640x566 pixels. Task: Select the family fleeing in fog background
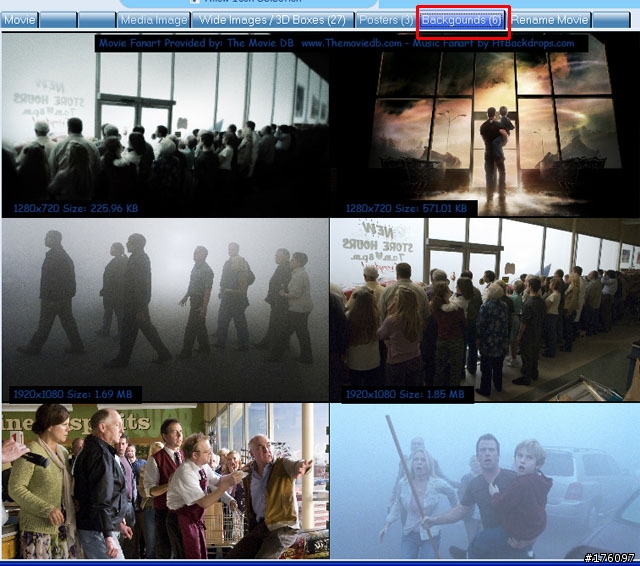(485, 481)
